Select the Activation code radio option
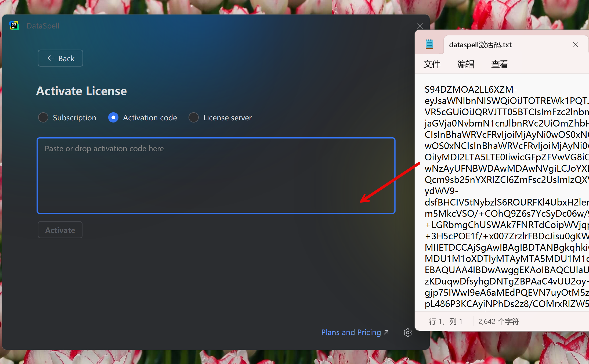Viewport: 589px width, 364px height. pos(113,117)
